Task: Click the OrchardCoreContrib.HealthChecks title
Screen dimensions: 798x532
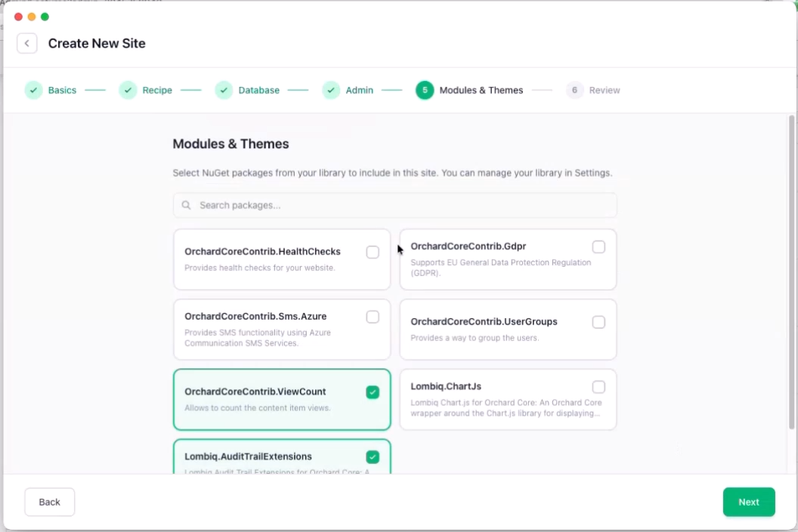Action: point(263,252)
